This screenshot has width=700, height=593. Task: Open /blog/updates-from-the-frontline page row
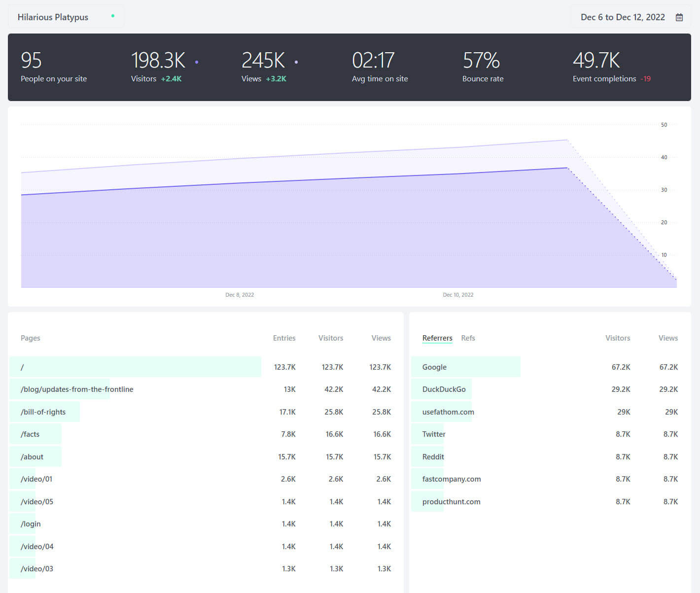(206, 389)
